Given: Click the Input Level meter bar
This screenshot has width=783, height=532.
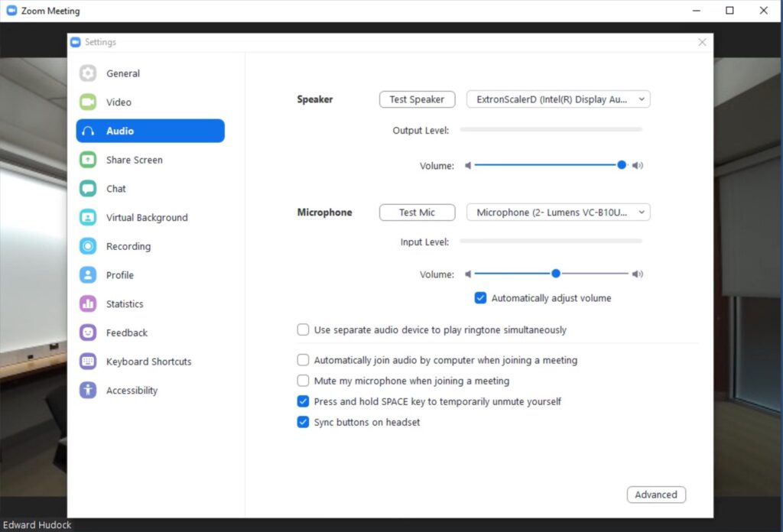Looking at the screenshot, I should [x=551, y=241].
